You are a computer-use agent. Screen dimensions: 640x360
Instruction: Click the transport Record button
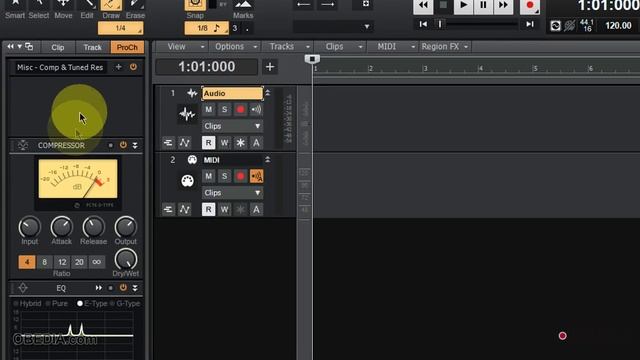[x=530, y=6]
